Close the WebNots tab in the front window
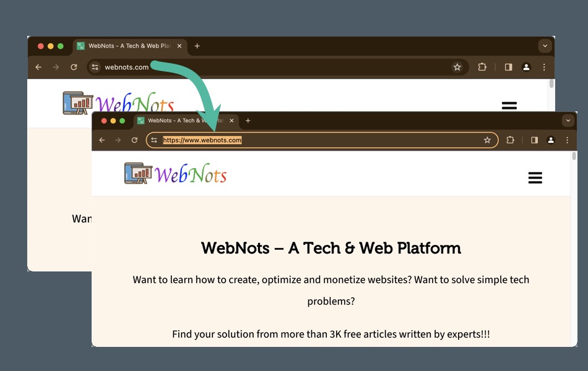The height and width of the screenshot is (371, 588). tap(231, 121)
